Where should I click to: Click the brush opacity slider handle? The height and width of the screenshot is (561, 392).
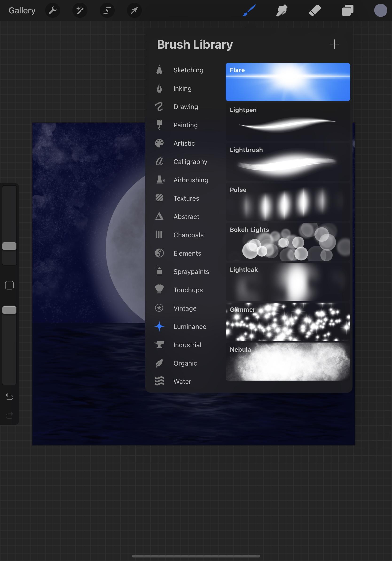click(9, 310)
